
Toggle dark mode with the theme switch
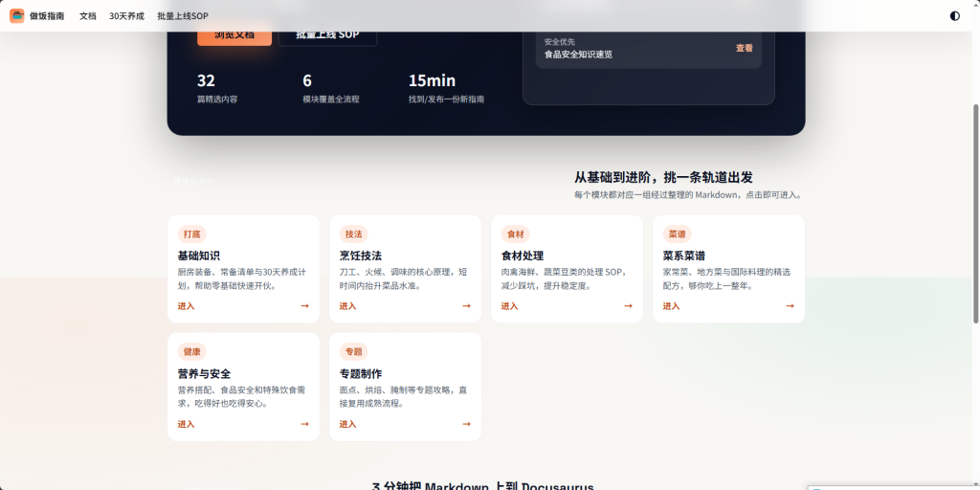(x=954, y=15)
